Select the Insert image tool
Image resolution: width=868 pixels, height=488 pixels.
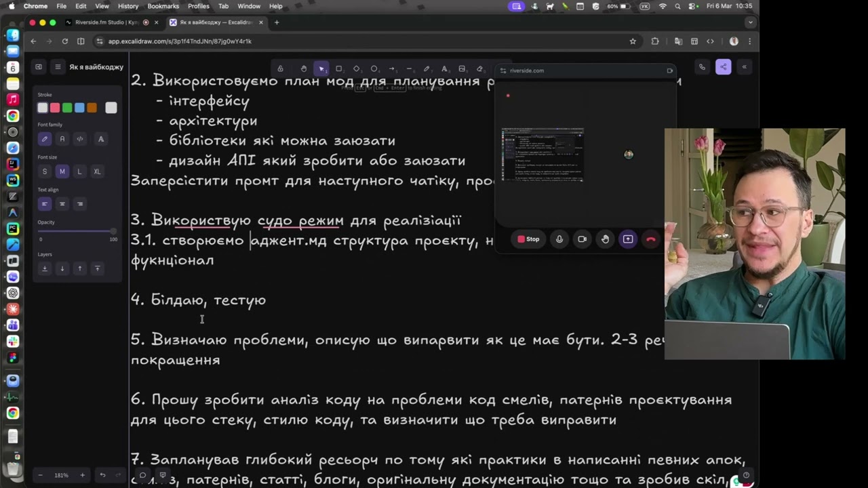[x=462, y=68]
